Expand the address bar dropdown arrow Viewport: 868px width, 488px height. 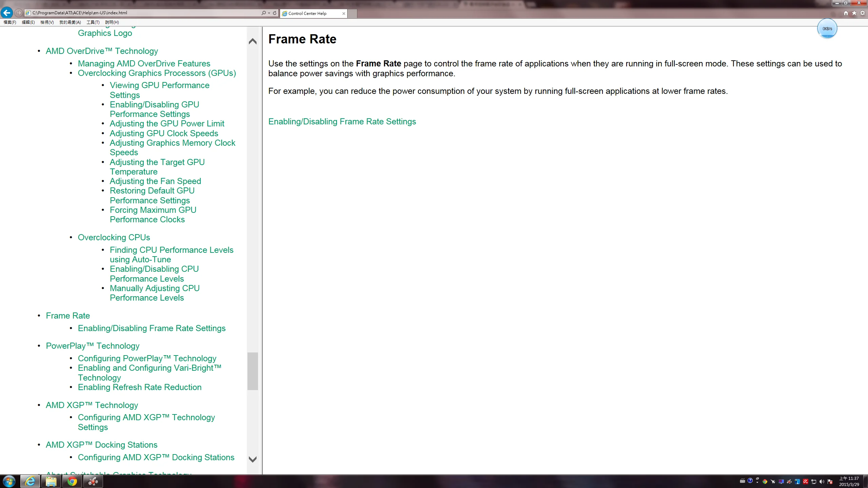pyautogui.click(x=269, y=13)
